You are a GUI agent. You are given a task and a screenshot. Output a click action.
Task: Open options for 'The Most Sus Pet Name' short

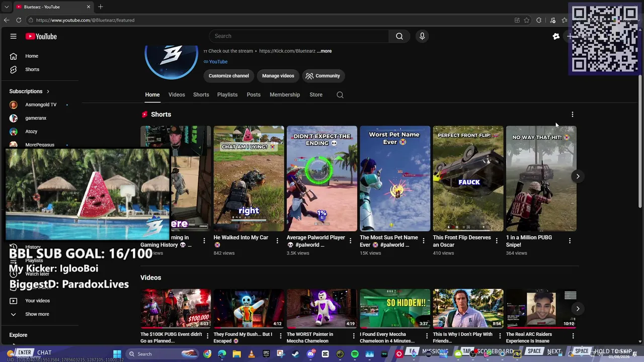click(424, 241)
